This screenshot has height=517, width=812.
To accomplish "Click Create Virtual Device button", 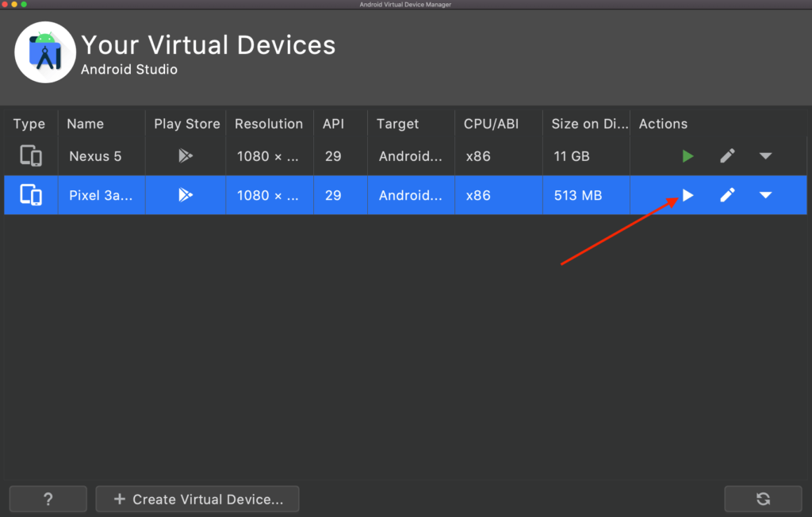I will pyautogui.click(x=197, y=499).
